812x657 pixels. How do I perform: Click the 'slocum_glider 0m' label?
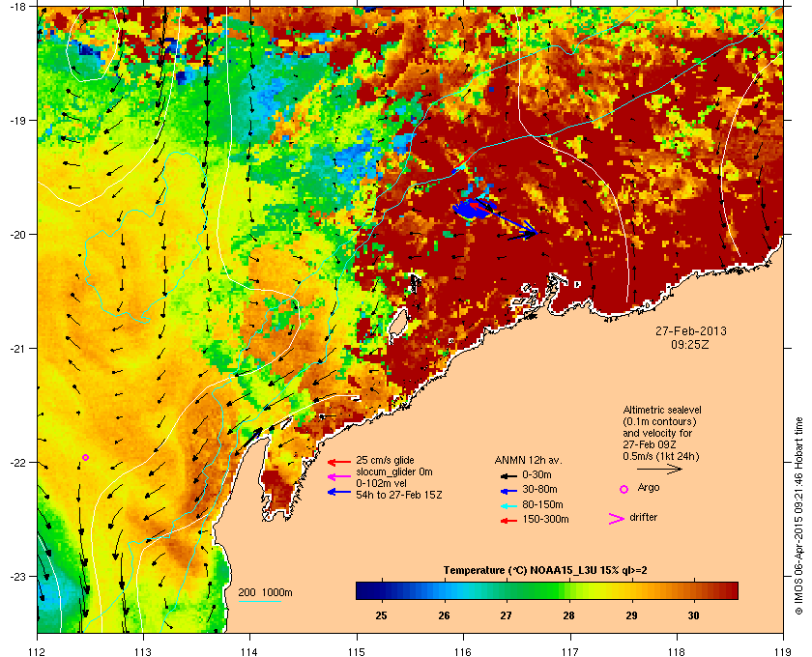tap(394, 471)
